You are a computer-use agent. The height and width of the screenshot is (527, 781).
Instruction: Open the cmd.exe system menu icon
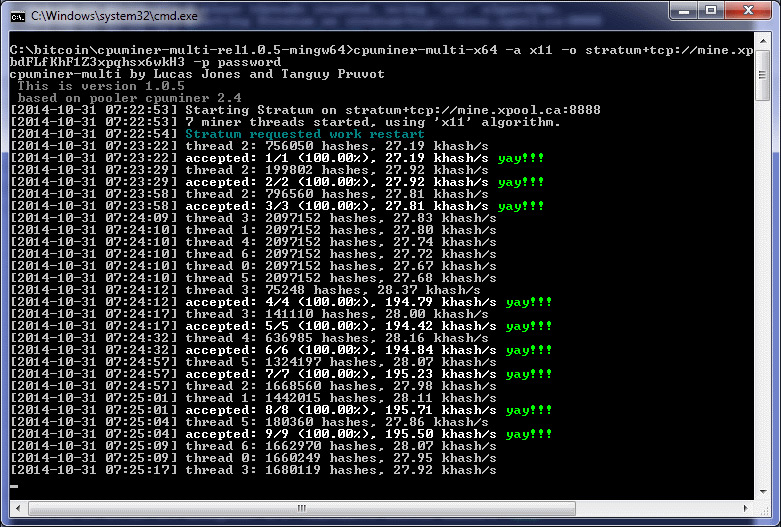(18, 14)
